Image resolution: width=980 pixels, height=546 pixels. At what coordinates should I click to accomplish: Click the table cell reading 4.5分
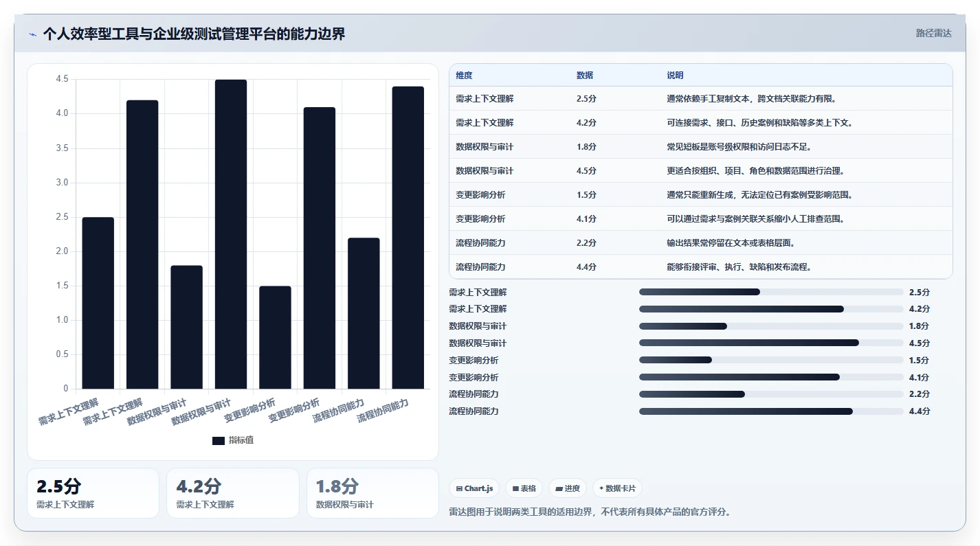[x=586, y=171]
